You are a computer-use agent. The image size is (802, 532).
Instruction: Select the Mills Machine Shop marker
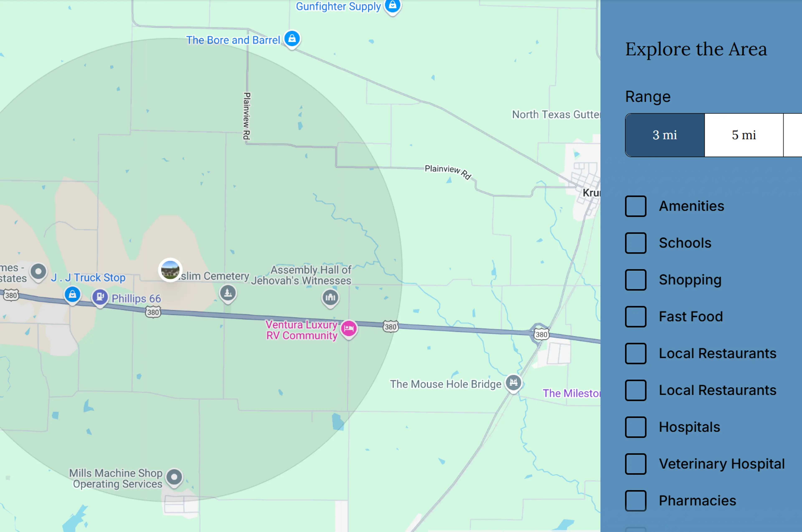174,477
